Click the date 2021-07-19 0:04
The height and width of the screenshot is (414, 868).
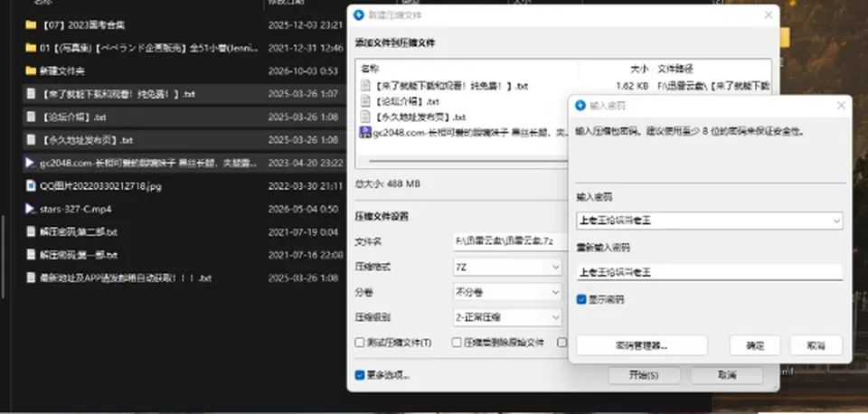pos(303,232)
